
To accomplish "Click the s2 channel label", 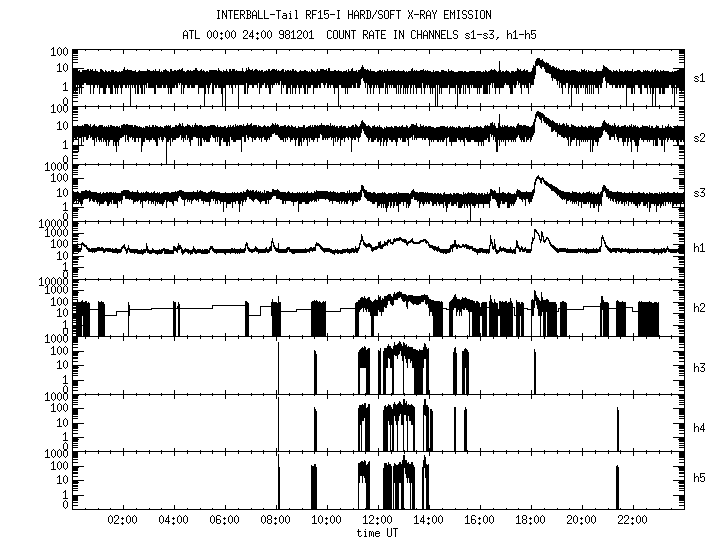I will [x=701, y=135].
